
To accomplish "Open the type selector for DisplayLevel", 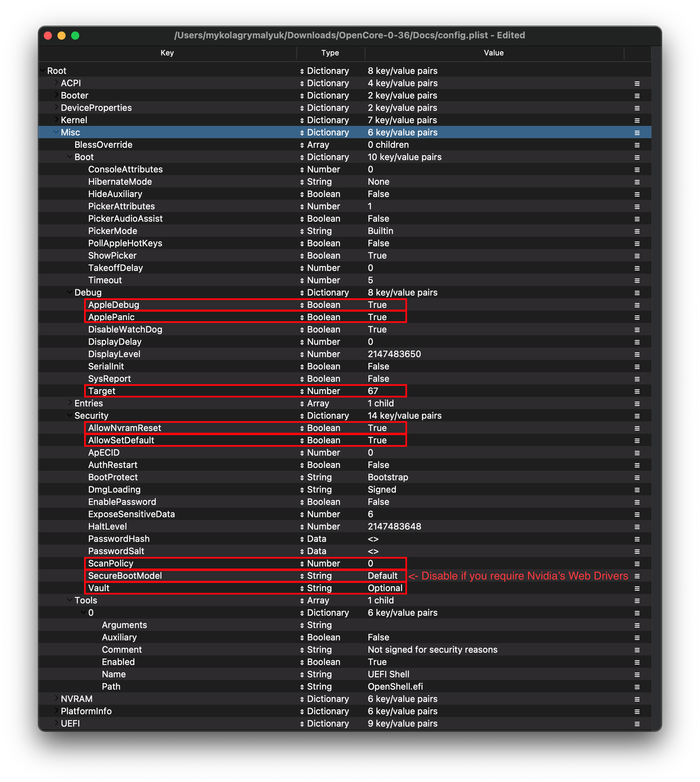I will pyautogui.click(x=302, y=354).
